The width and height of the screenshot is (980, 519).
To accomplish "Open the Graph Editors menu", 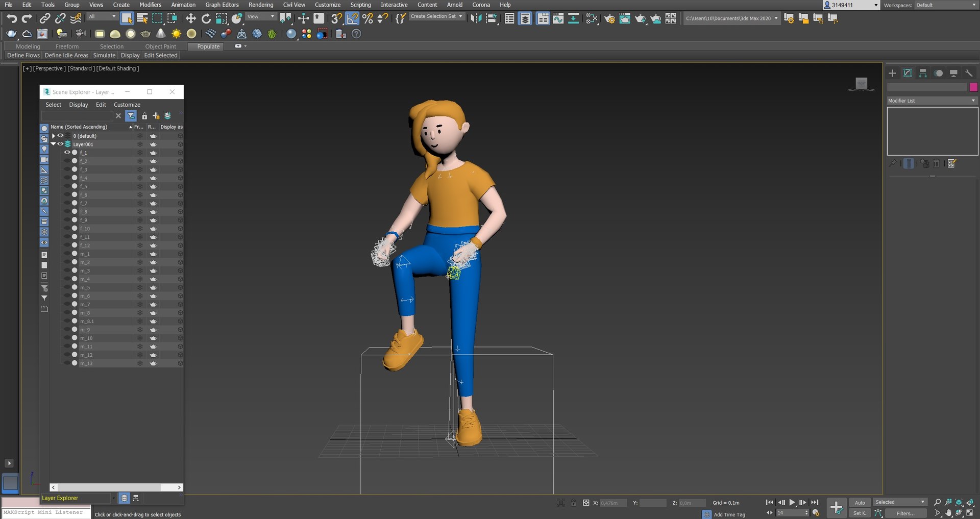I will click(222, 5).
